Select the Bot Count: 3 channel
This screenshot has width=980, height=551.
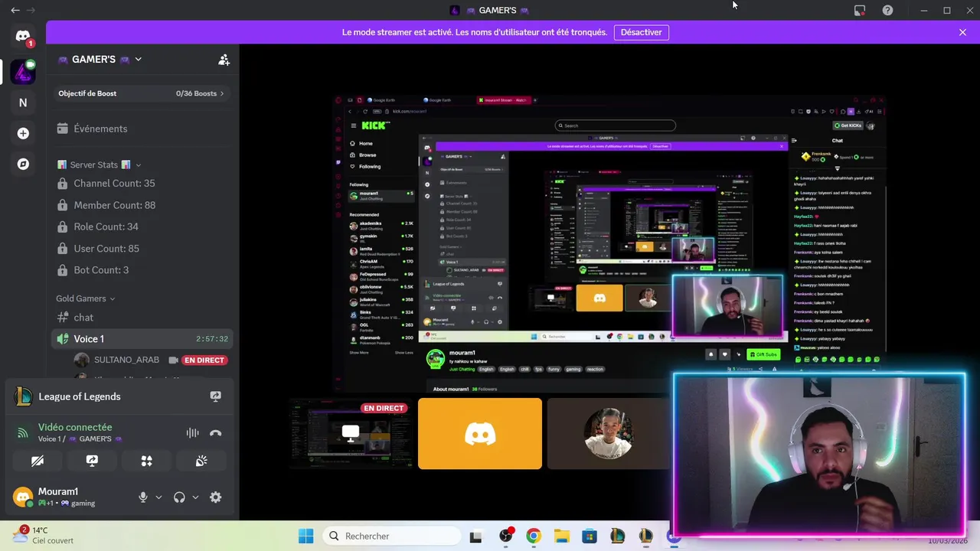[x=142, y=270]
